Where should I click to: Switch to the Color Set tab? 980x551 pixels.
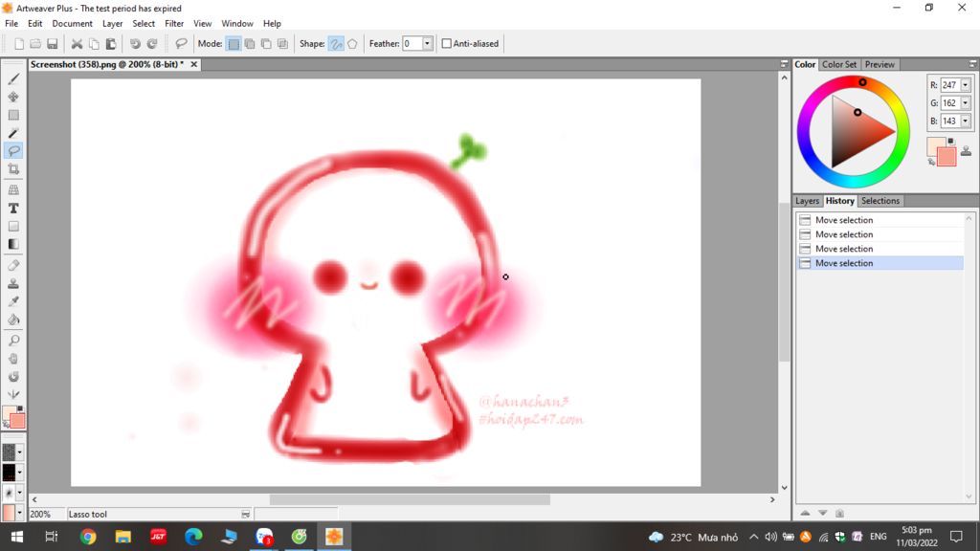838,64
